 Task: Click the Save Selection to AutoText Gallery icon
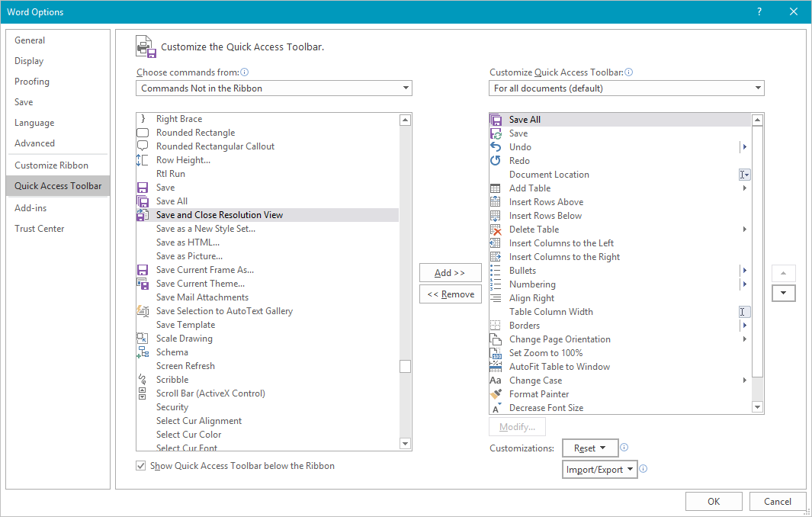click(143, 311)
